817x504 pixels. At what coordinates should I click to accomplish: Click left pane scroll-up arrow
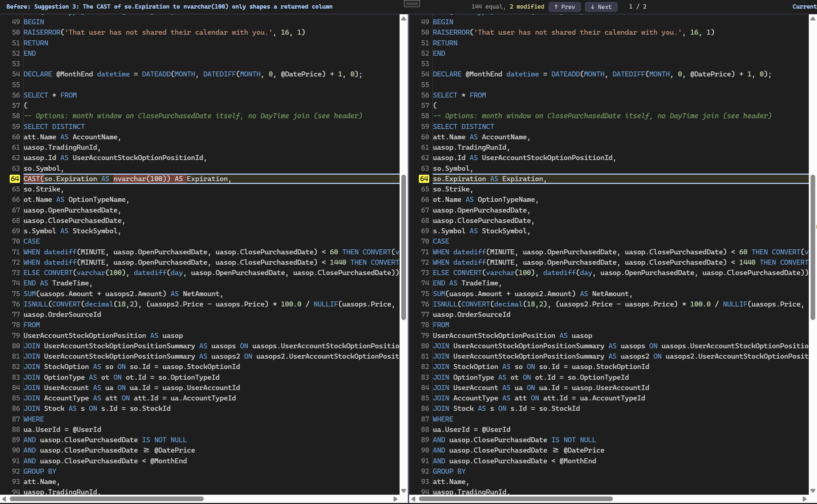click(403, 19)
